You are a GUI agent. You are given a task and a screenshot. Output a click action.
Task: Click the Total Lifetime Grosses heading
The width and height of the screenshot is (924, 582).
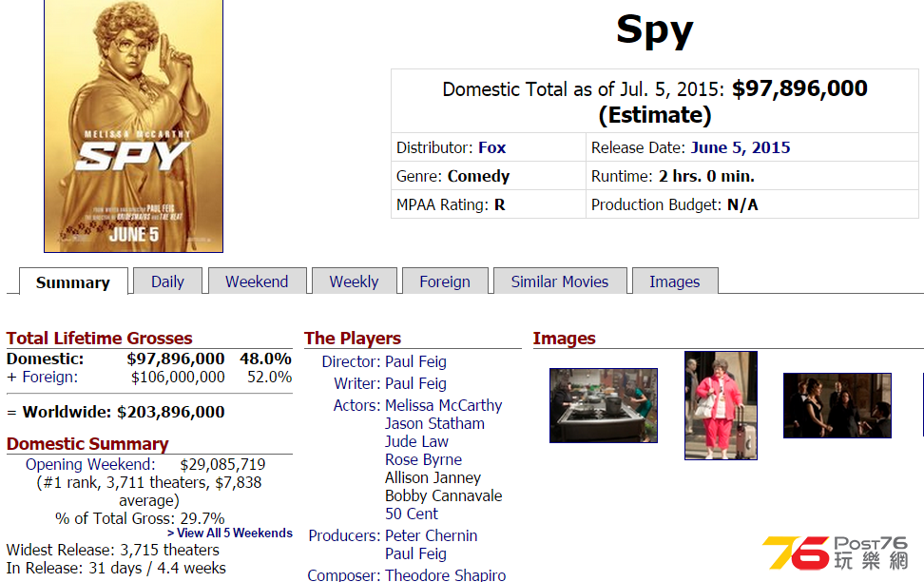(100, 338)
